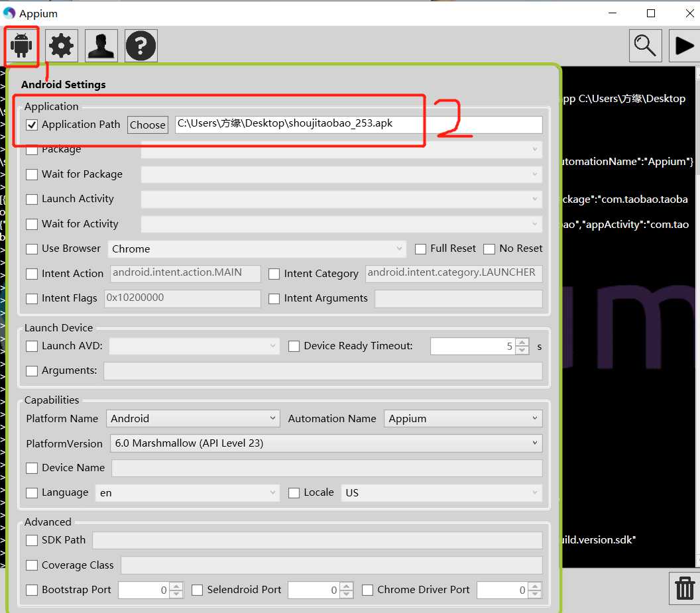Uncheck the Application Path checkbox
This screenshot has width=700, height=613.
[32, 125]
